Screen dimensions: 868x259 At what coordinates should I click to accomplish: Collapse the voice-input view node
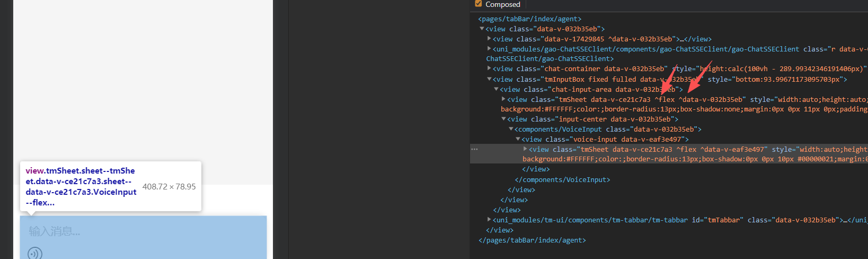coord(518,139)
